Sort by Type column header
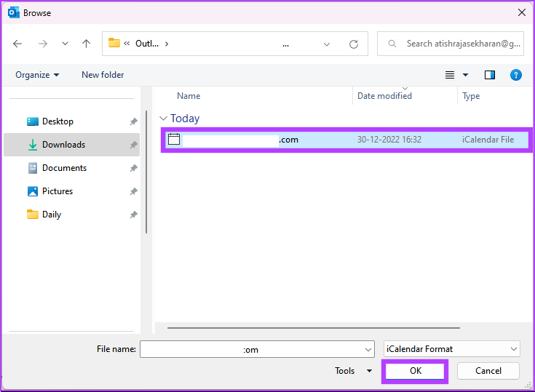This screenshot has width=535, height=392. click(x=471, y=96)
